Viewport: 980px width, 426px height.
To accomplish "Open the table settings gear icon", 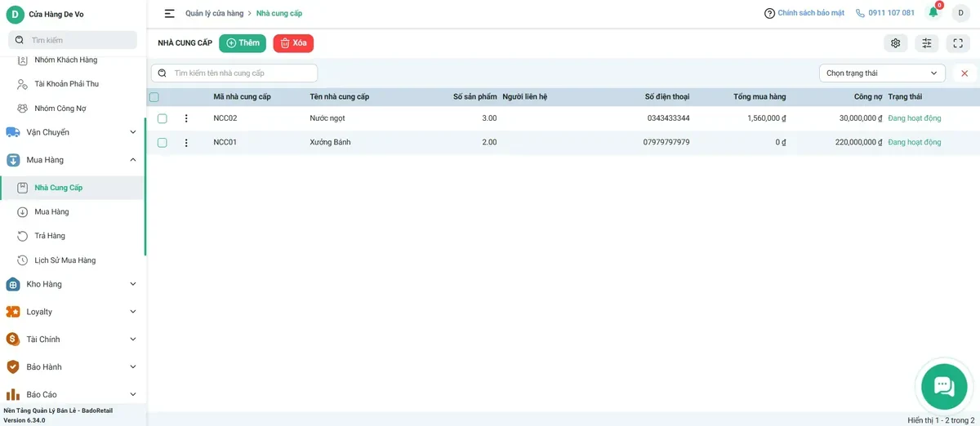I will pyautogui.click(x=896, y=43).
